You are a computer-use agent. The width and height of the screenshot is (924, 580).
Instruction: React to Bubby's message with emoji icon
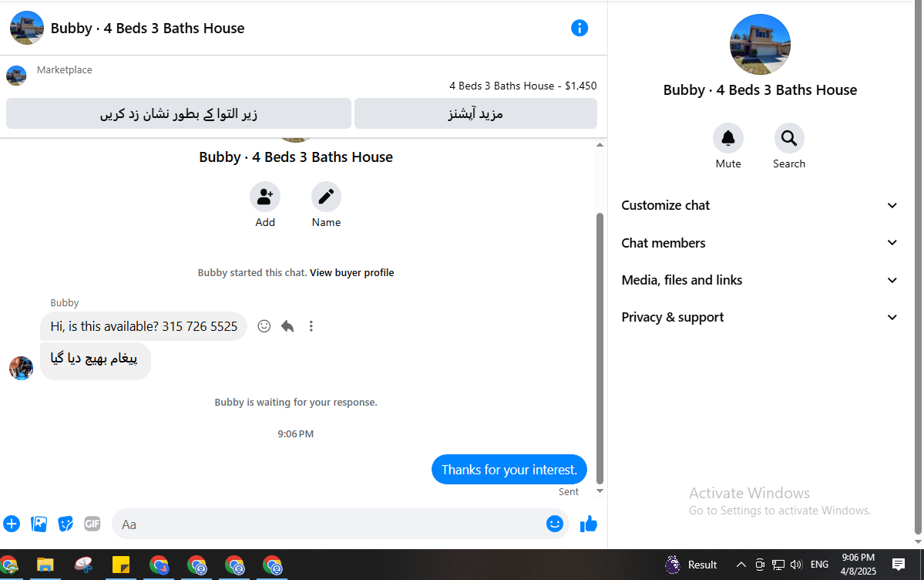tap(264, 325)
